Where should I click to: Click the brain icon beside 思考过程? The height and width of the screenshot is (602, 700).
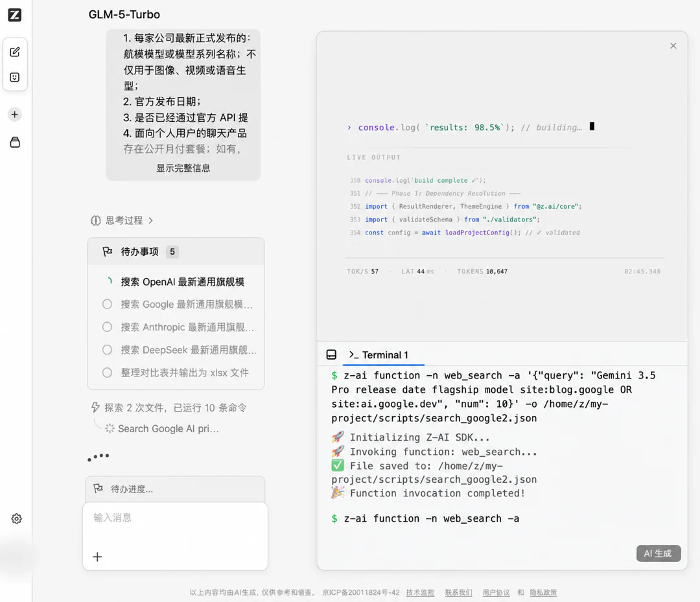tap(95, 220)
